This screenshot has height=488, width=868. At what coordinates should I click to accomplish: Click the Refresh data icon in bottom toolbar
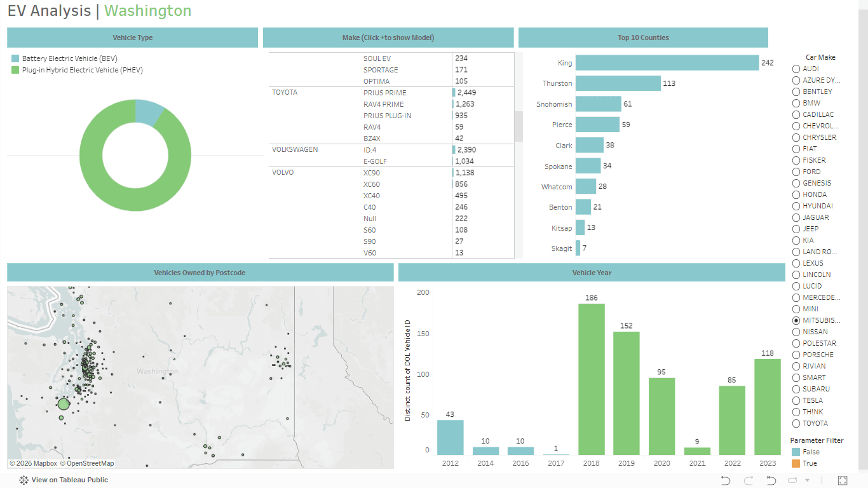tap(793, 480)
